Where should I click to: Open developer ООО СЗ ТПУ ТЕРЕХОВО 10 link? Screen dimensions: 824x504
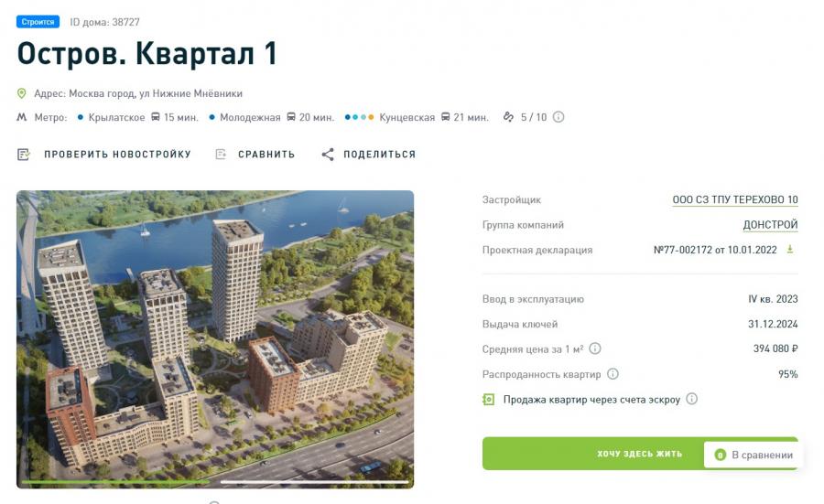click(735, 199)
